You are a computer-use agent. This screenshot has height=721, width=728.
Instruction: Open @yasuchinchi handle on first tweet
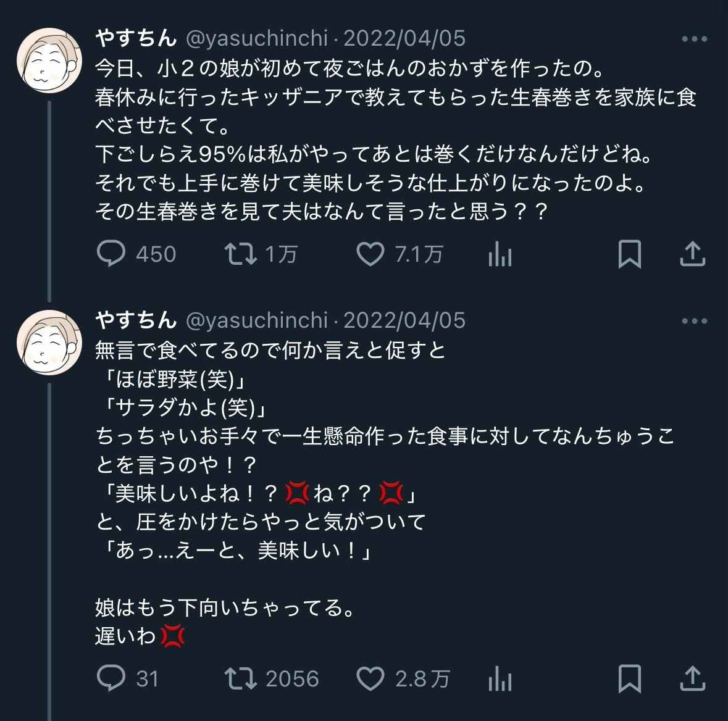pos(256,39)
